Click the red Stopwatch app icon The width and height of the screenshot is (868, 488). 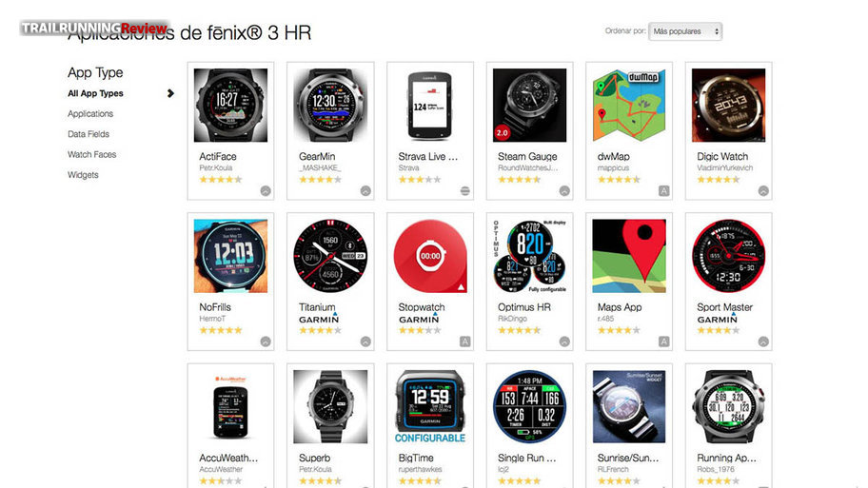point(429,256)
